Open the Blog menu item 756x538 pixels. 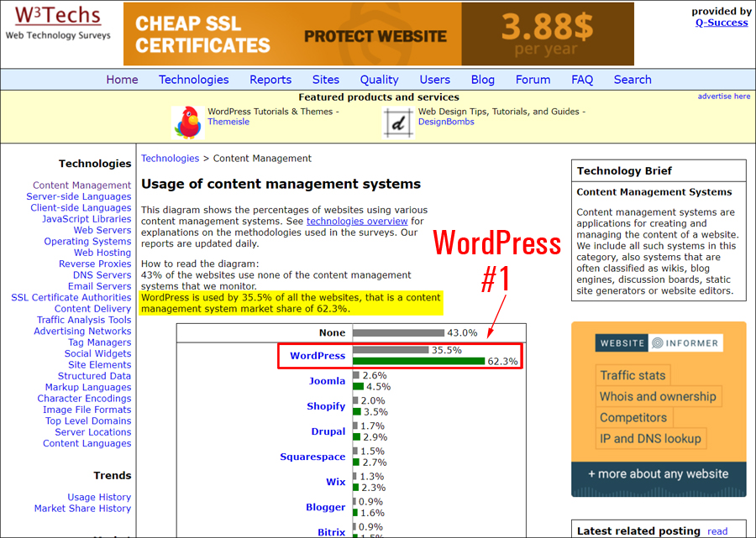[483, 80]
